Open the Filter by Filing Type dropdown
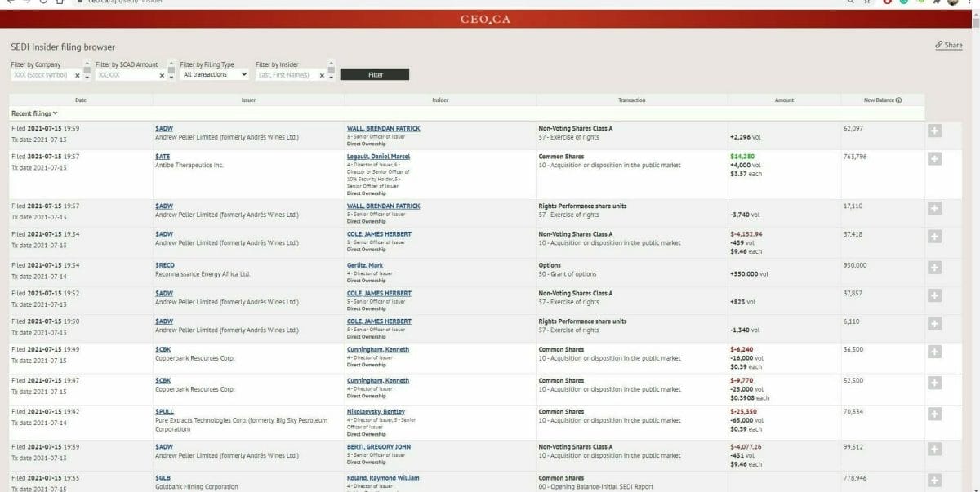This screenshot has width=980, height=492. coord(215,74)
